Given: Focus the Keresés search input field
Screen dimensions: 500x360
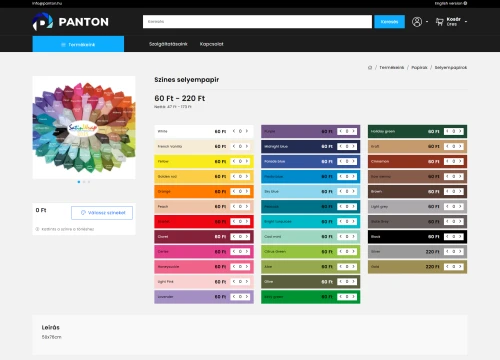Looking at the screenshot, I should 257,22.
